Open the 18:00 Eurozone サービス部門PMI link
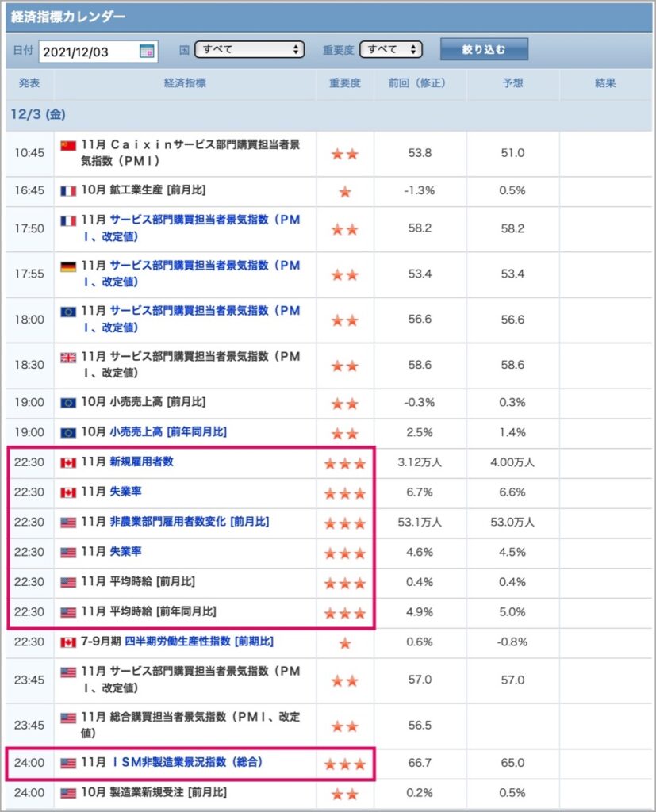This screenshot has width=656, height=812. (x=191, y=319)
